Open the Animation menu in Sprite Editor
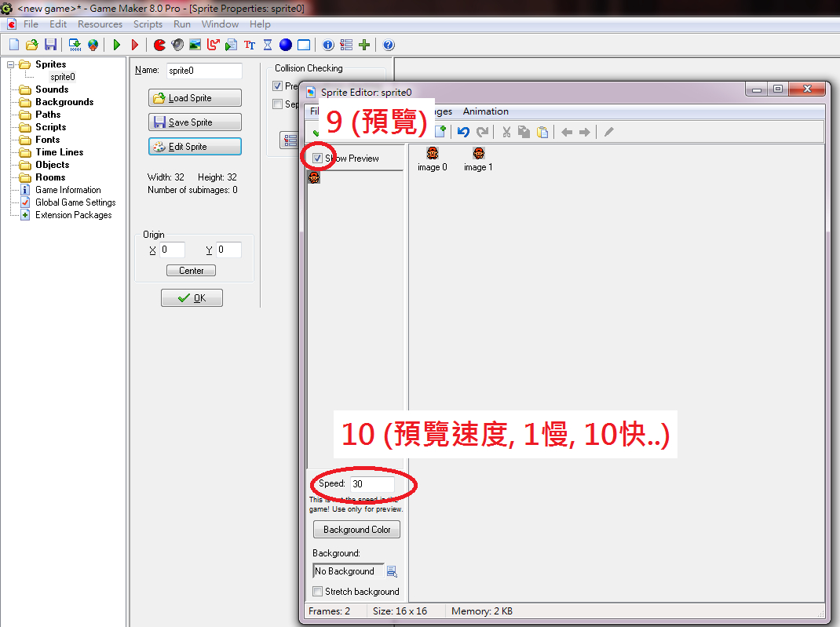 pyautogui.click(x=486, y=111)
